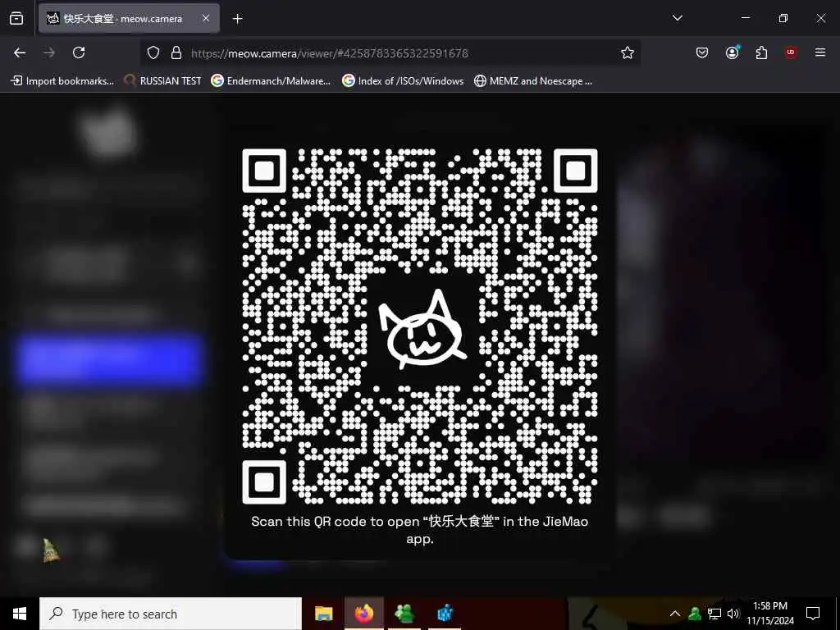Bookmark this page with star icon

[628, 52]
